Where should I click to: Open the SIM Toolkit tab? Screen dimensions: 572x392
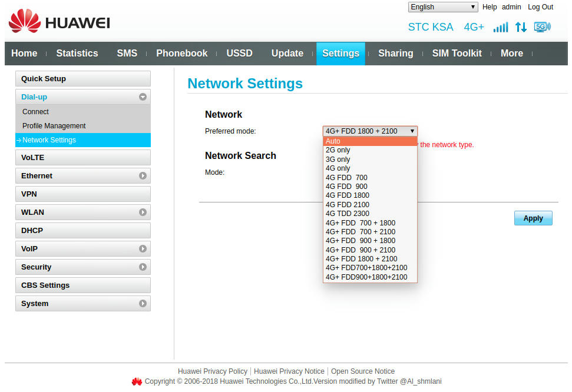click(x=457, y=53)
